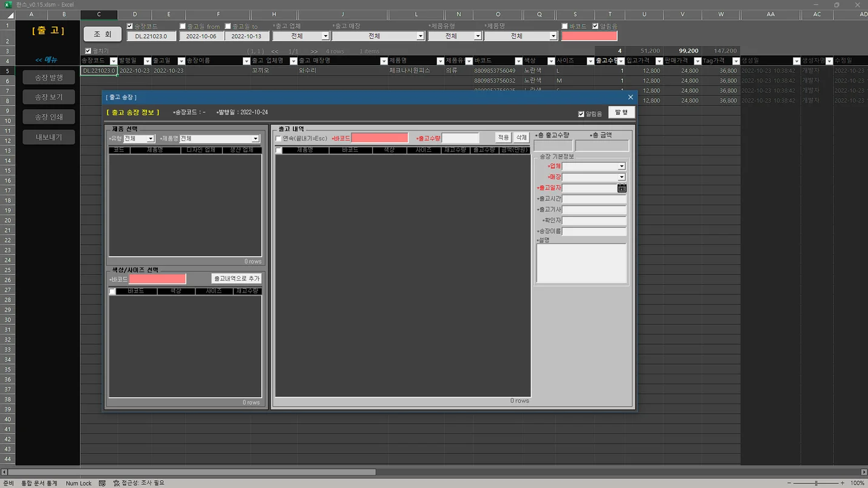
Task: Click the 2022-10-06 from-date field
Action: tap(201, 36)
